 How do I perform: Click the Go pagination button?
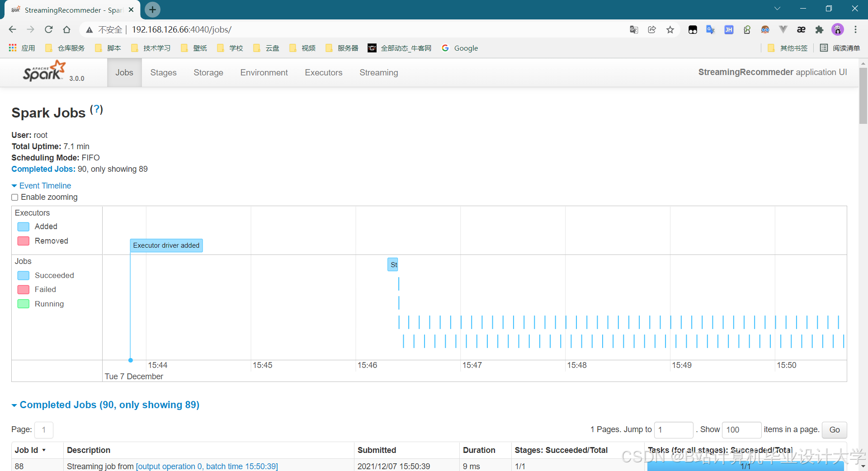click(x=835, y=430)
